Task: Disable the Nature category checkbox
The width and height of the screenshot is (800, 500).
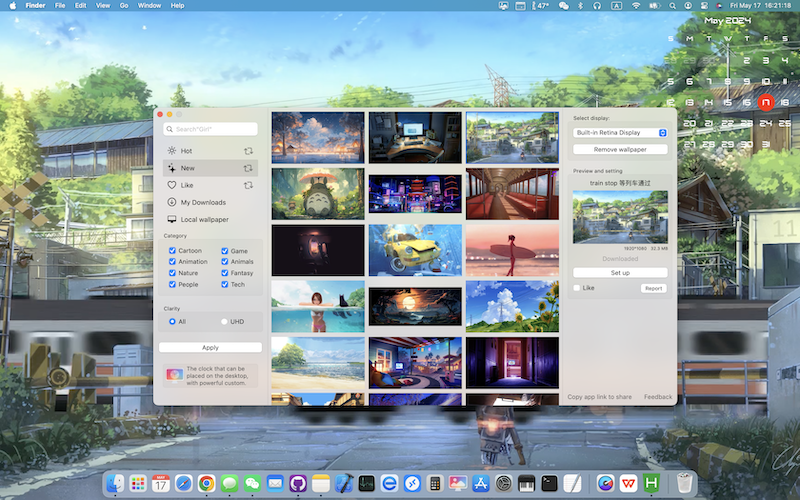Action: [172, 273]
